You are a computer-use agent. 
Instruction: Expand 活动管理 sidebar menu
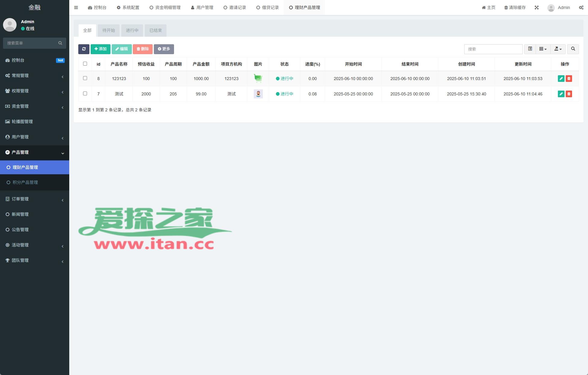(x=35, y=245)
